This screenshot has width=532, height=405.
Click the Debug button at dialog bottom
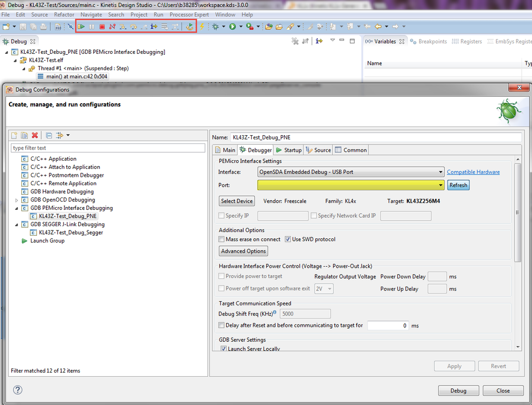click(459, 391)
